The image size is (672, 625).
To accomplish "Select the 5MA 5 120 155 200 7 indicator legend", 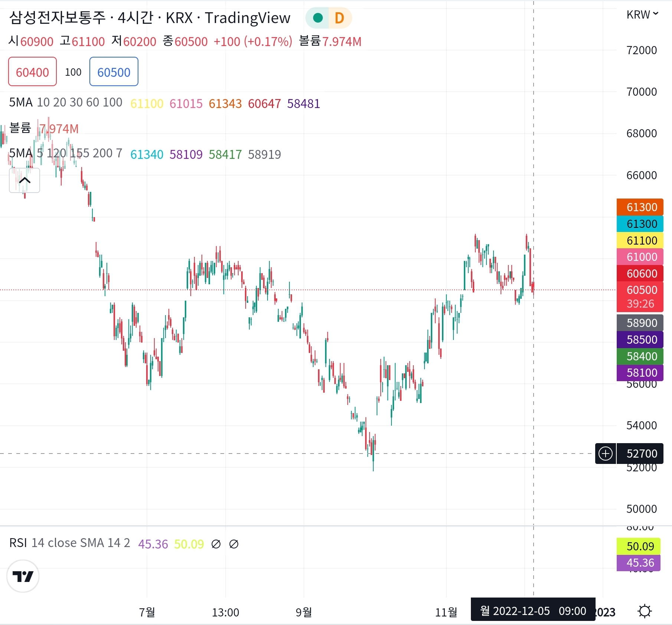I will pyautogui.click(x=66, y=153).
